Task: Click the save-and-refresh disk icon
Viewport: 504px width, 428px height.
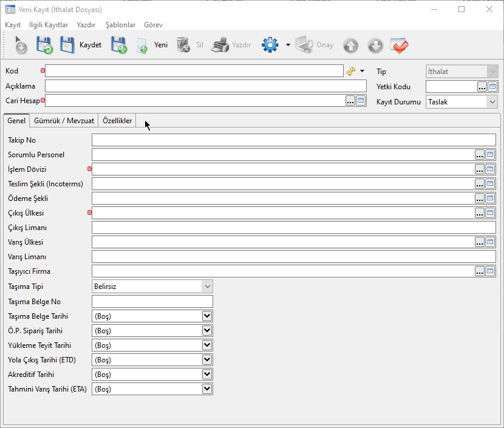Action: (44, 46)
